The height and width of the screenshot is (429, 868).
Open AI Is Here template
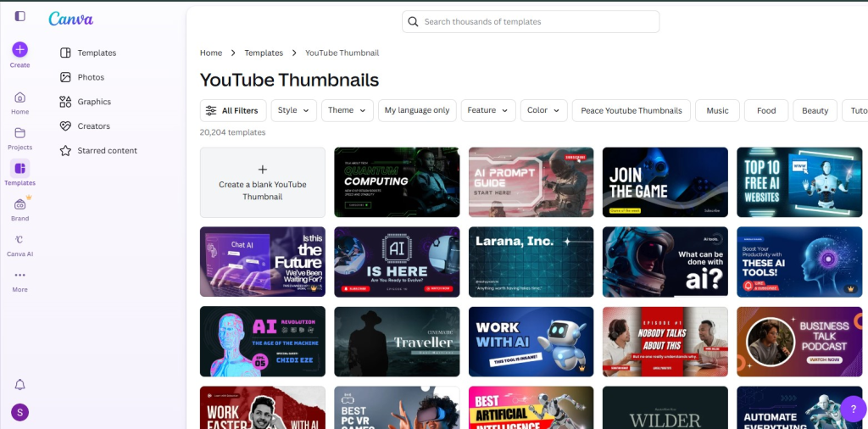(397, 262)
